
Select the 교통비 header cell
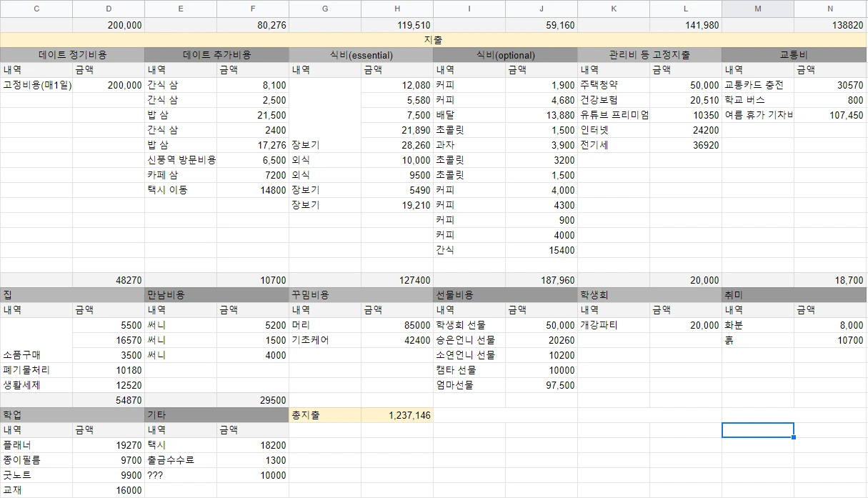click(x=794, y=54)
